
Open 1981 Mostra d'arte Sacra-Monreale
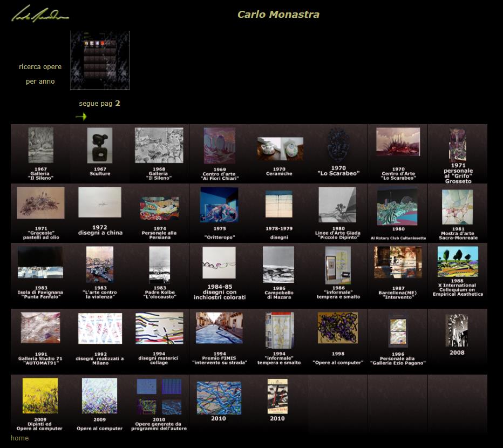(x=458, y=207)
